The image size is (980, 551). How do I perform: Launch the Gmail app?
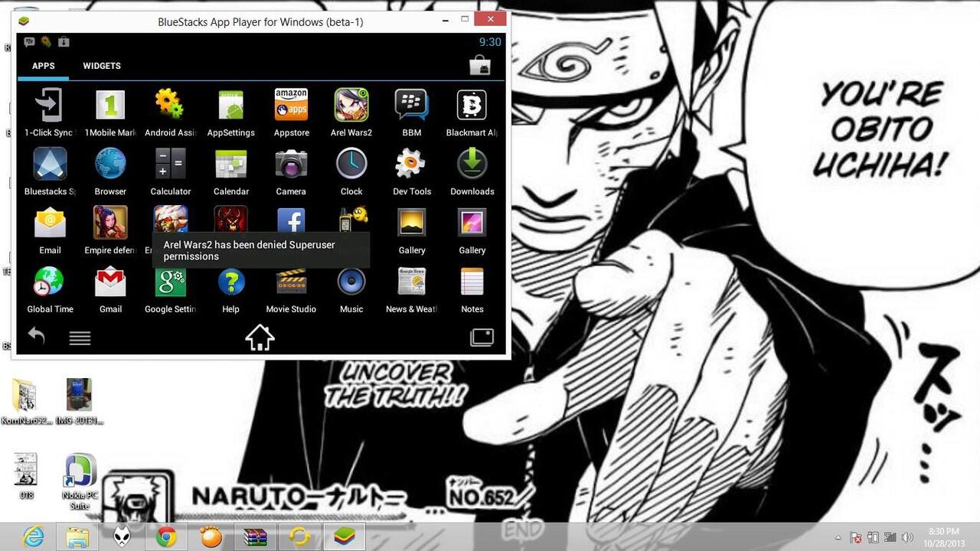(x=110, y=282)
